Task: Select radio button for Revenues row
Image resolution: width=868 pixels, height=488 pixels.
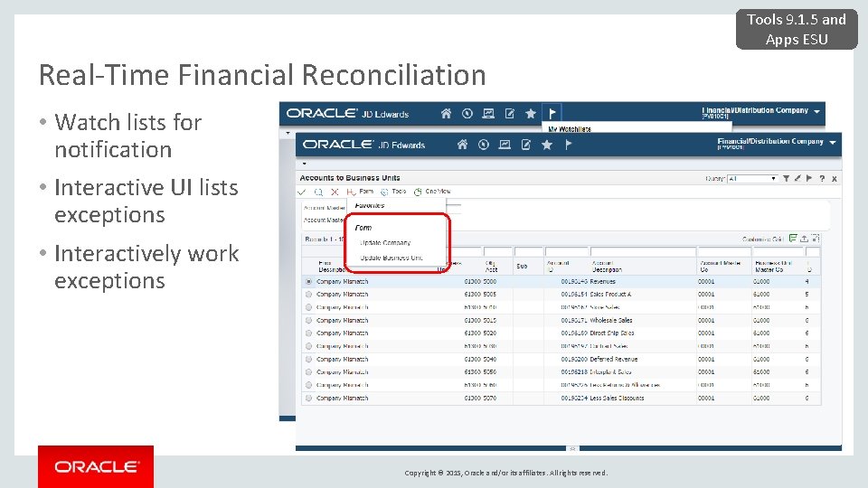Action: [309, 282]
